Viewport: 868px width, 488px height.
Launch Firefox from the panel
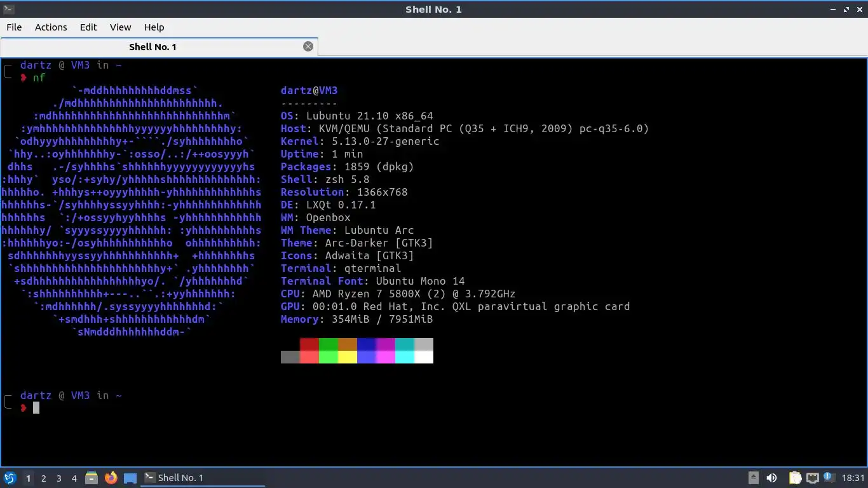pos(111,478)
